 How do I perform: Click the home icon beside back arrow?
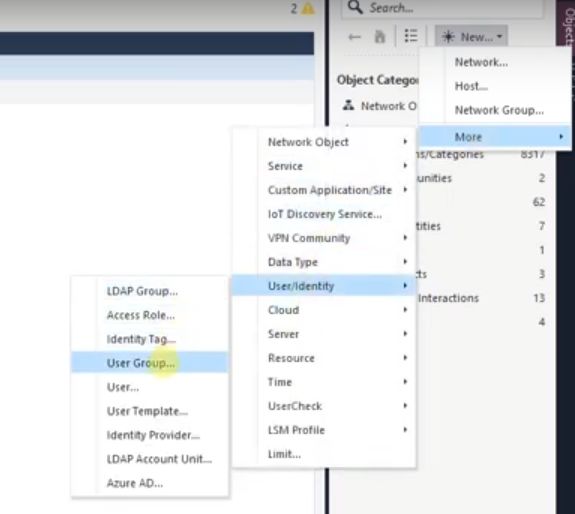point(380,37)
